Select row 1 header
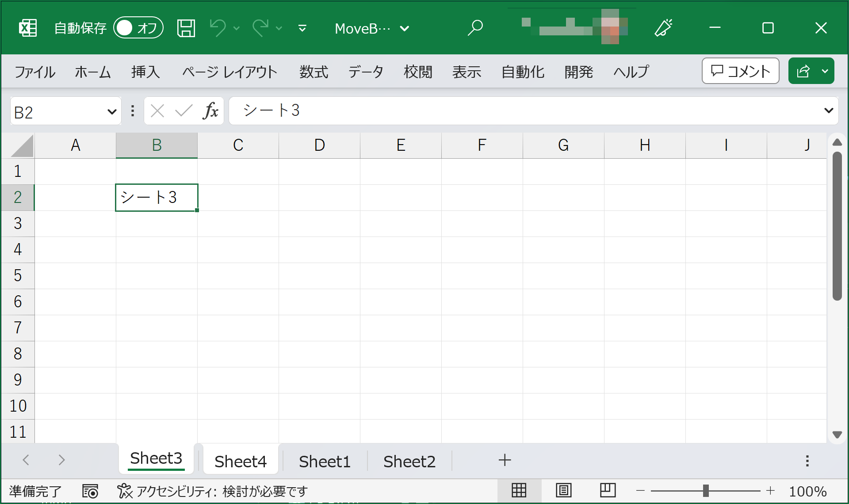 [18, 171]
